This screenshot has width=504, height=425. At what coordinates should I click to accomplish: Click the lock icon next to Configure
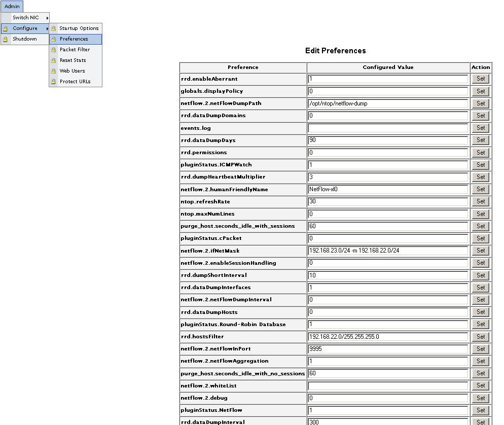pos(6,28)
